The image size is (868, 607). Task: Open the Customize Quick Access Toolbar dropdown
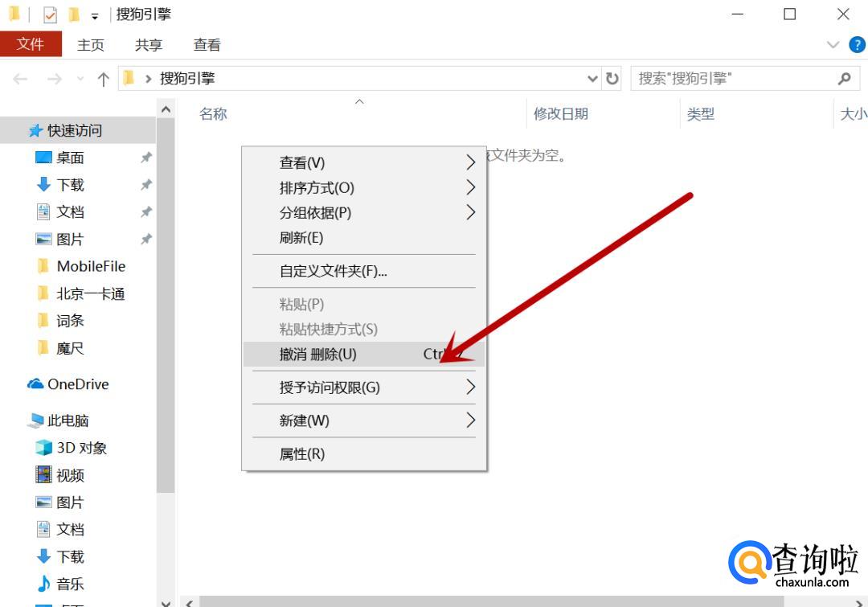[x=95, y=16]
